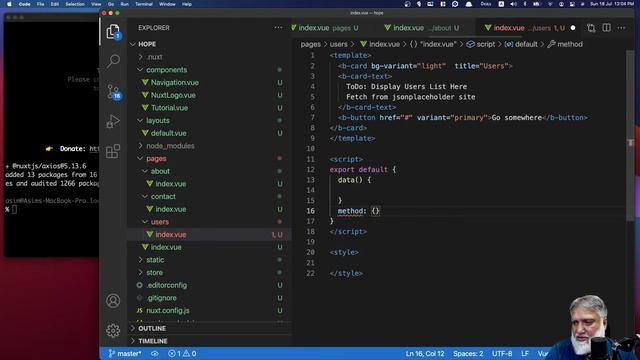Screen dimensions: 640x360
Task: Open the Run menu
Action: coord(124,4)
